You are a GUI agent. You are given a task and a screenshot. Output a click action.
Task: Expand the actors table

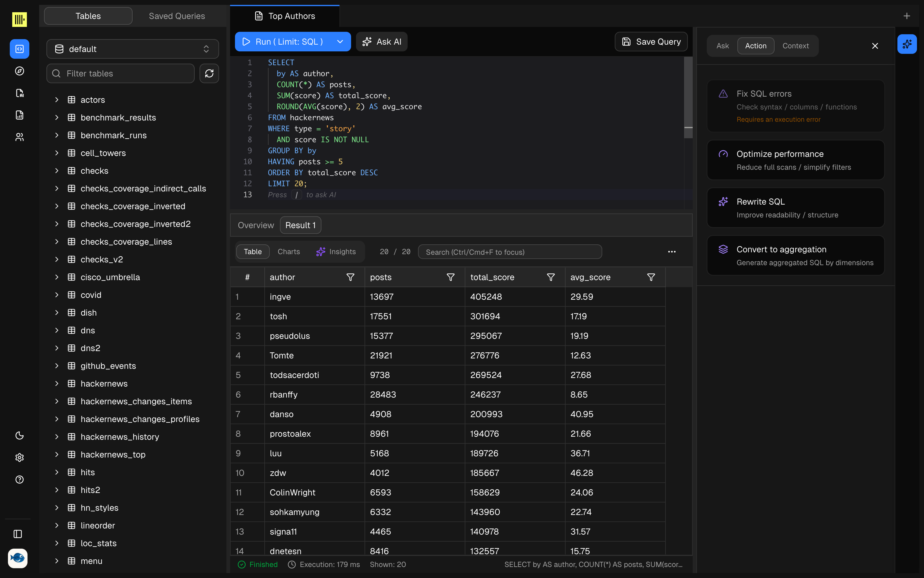click(57, 100)
